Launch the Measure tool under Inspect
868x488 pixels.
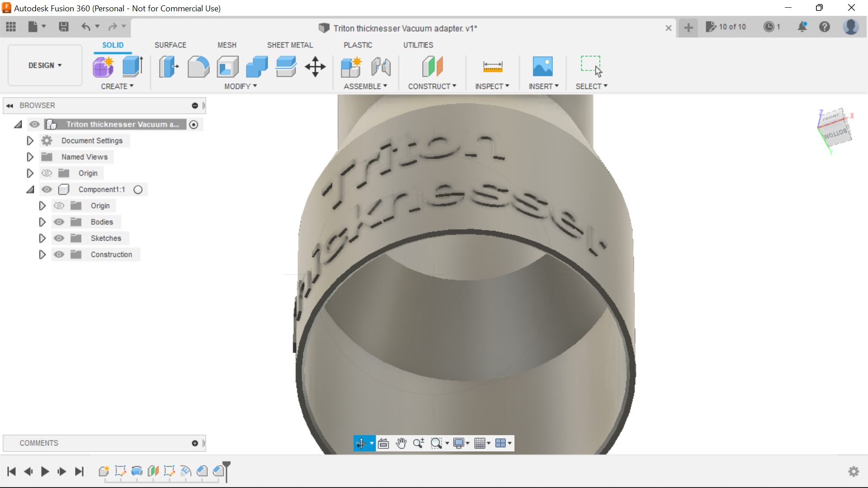point(493,66)
